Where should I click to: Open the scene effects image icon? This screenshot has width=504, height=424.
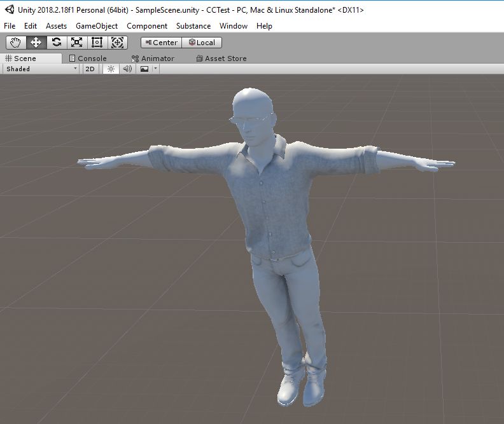[x=144, y=69]
